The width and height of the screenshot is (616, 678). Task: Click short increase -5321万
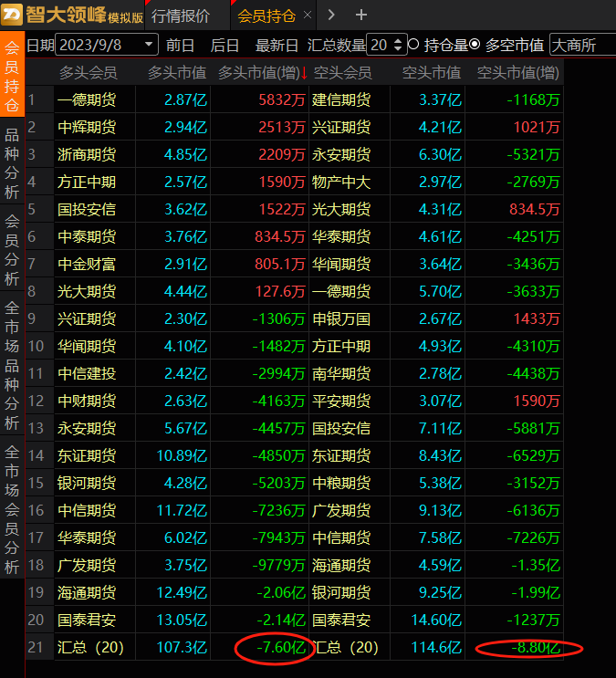coord(533,154)
